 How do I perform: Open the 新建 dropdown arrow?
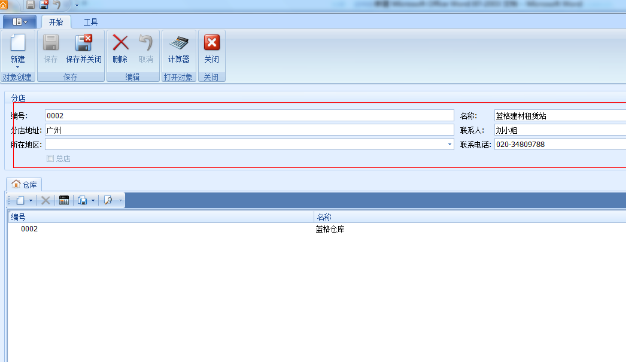tap(18, 67)
